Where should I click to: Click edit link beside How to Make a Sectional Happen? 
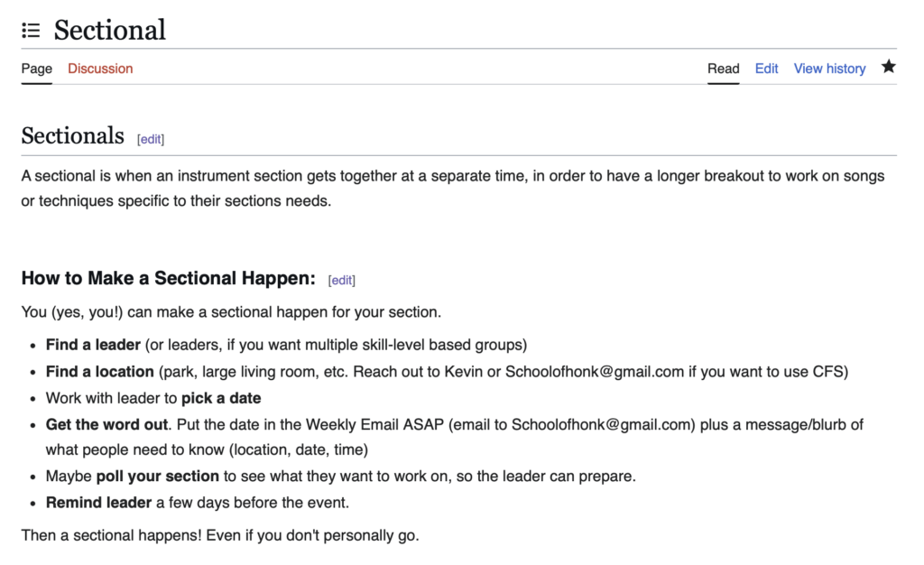tap(341, 281)
